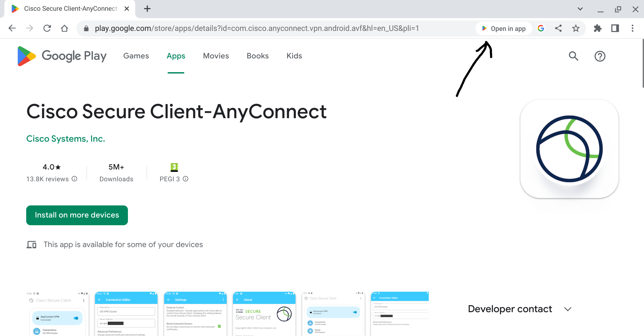Search Google Play with the magnifier icon

[x=573, y=56]
